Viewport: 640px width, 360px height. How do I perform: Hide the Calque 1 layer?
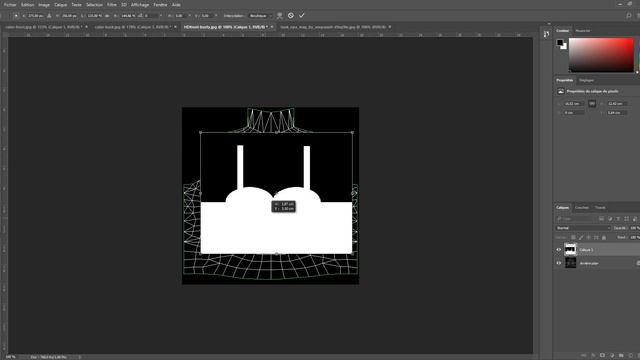click(559, 249)
